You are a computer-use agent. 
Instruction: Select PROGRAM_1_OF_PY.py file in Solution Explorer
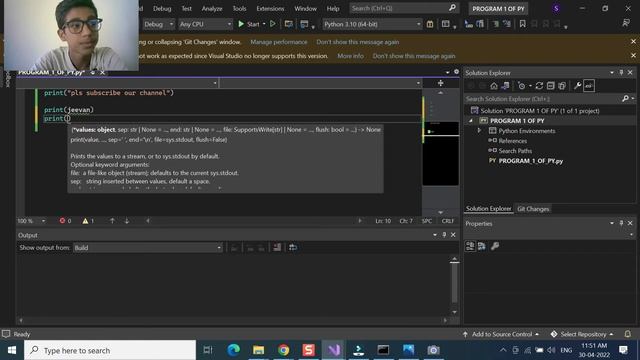531,161
